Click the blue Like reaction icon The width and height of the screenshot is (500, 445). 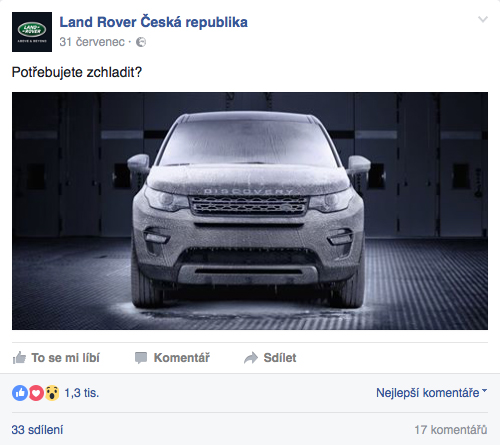pyautogui.click(x=20, y=393)
